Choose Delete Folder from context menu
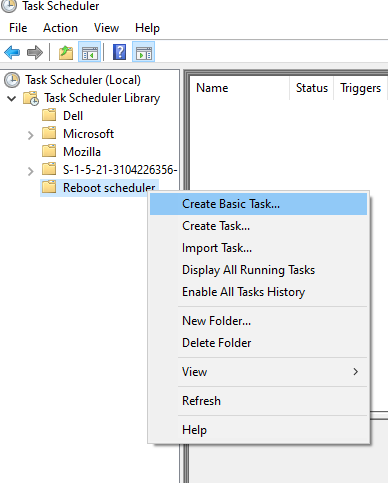388x483 pixels. click(x=258, y=343)
